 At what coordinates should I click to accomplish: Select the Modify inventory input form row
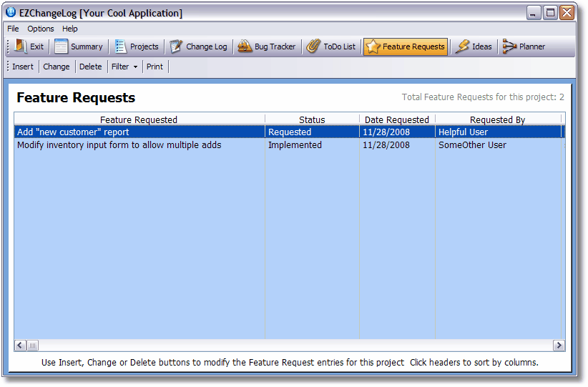(119, 145)
